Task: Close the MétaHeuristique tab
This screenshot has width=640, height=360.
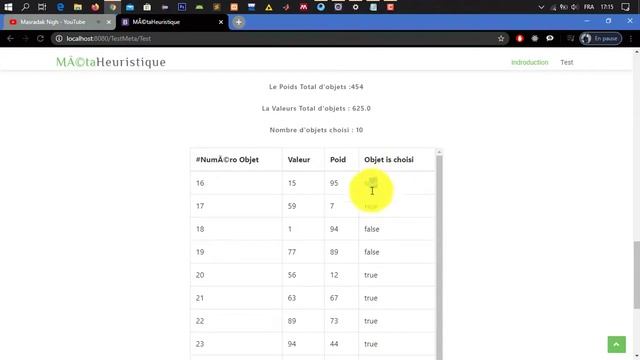Action: coord(221,22)
